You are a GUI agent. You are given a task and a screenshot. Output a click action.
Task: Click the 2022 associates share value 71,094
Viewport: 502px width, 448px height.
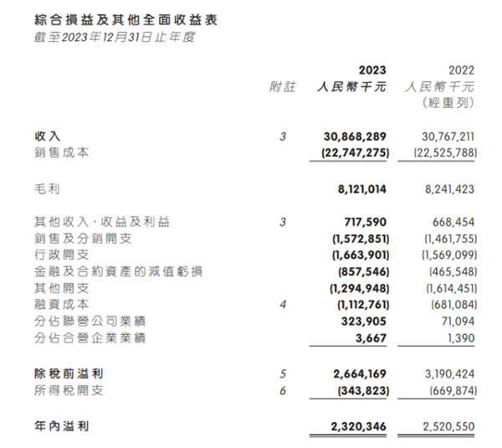(x=455, y=322)
